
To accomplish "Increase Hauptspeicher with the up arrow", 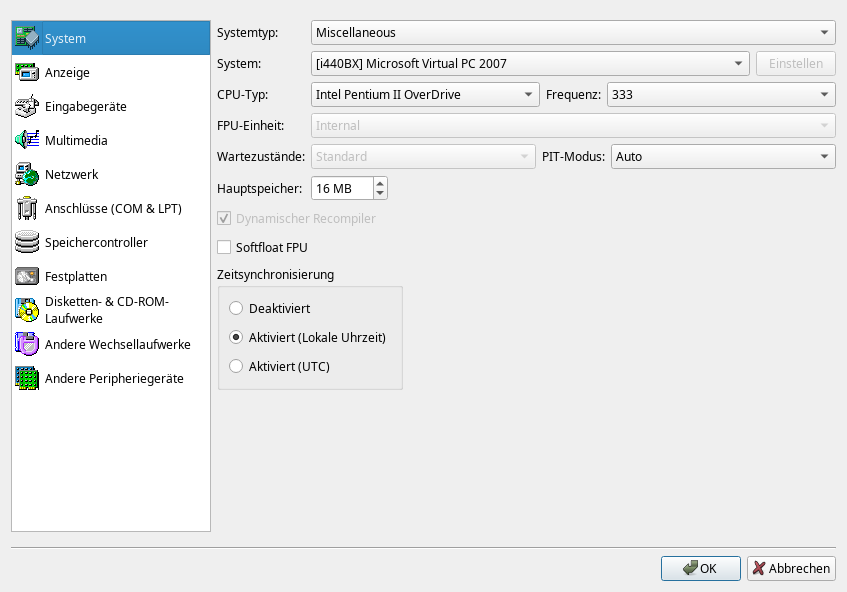I will coord(379,183).
